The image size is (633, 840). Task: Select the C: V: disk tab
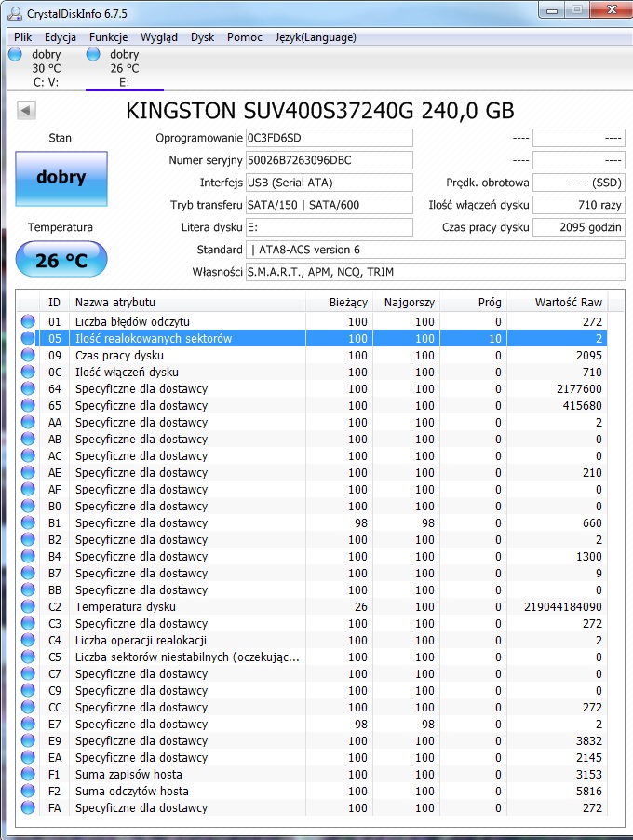(x=46, y=68)
